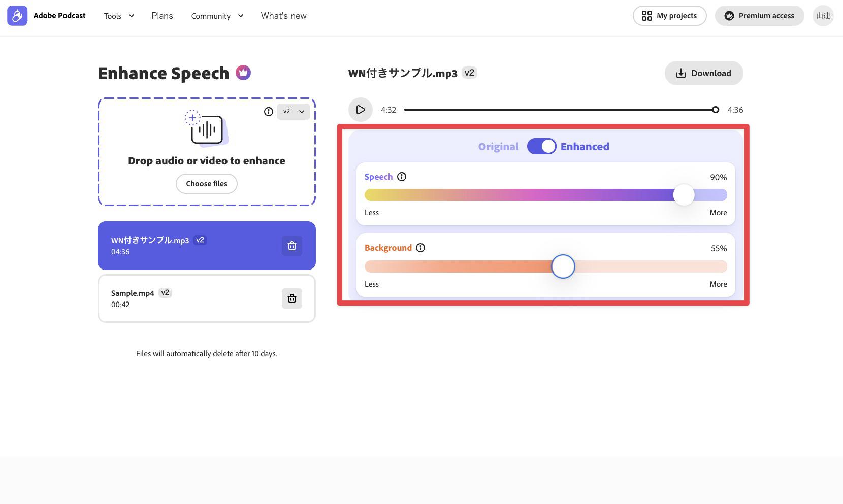The height and width of the screenshot is (504, 843).
Task: Click Choose files to upload
Action: click(x=206, y=184)
